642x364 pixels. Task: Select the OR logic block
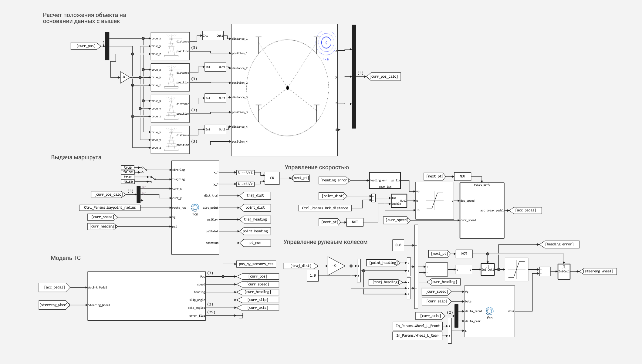point(272,178)
